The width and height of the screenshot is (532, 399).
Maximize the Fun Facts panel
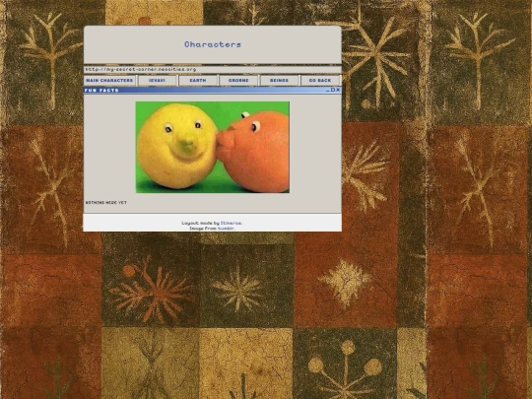pos(333,90)
